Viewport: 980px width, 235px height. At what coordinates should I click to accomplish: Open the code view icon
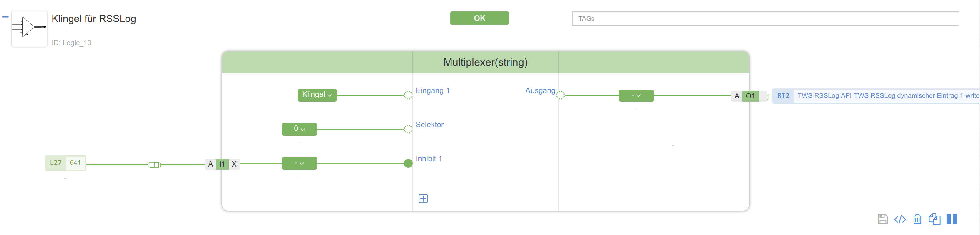[900, 219]
